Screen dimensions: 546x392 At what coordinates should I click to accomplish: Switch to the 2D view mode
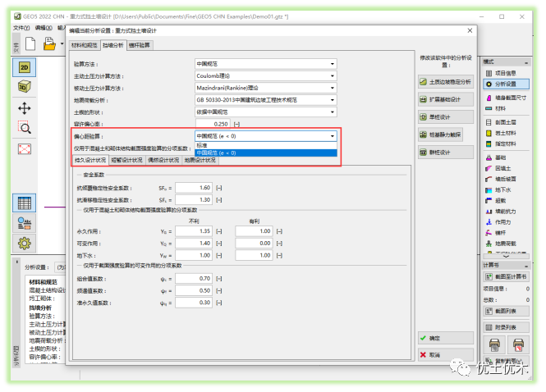[x=25, y=67]
